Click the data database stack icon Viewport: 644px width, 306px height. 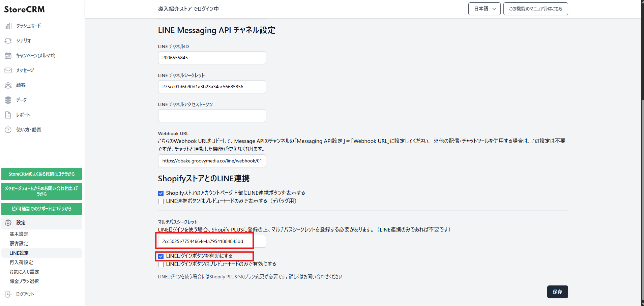[8, 100]
